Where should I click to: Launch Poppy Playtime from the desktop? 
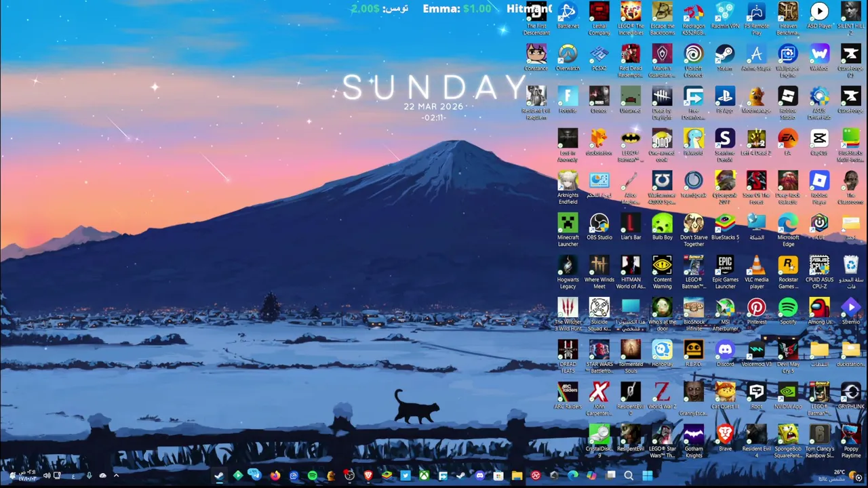pos(850,441)
